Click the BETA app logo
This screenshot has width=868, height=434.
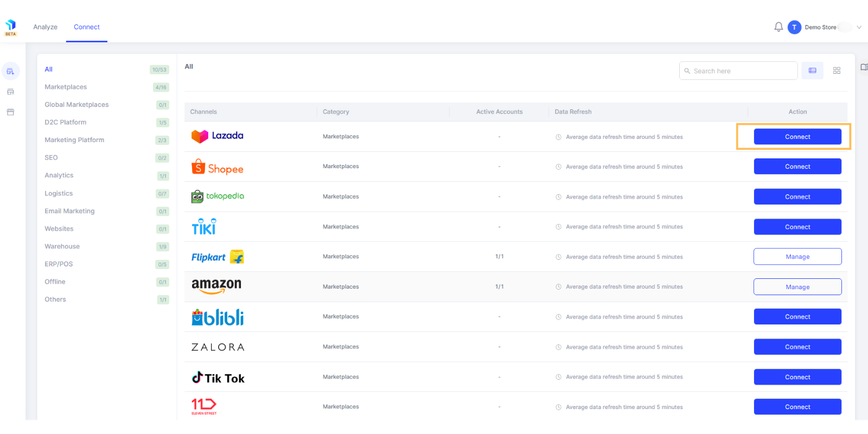[x=11, y=28]
